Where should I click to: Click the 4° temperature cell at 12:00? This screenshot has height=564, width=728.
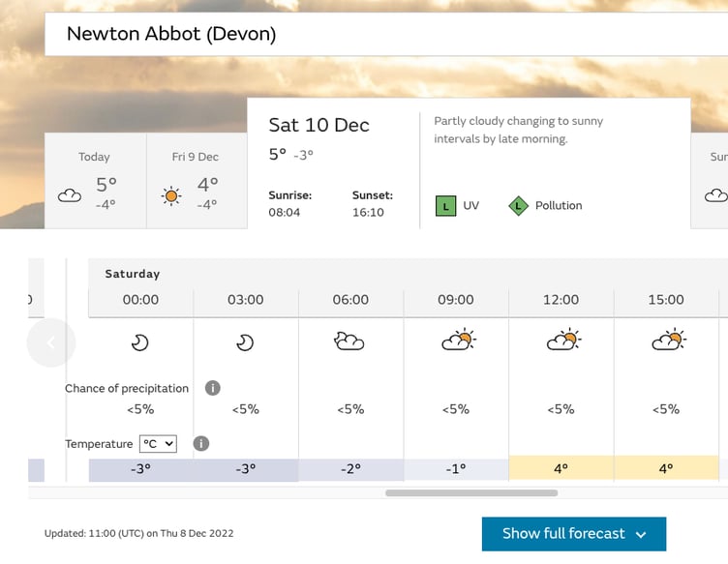click(561, 468)
